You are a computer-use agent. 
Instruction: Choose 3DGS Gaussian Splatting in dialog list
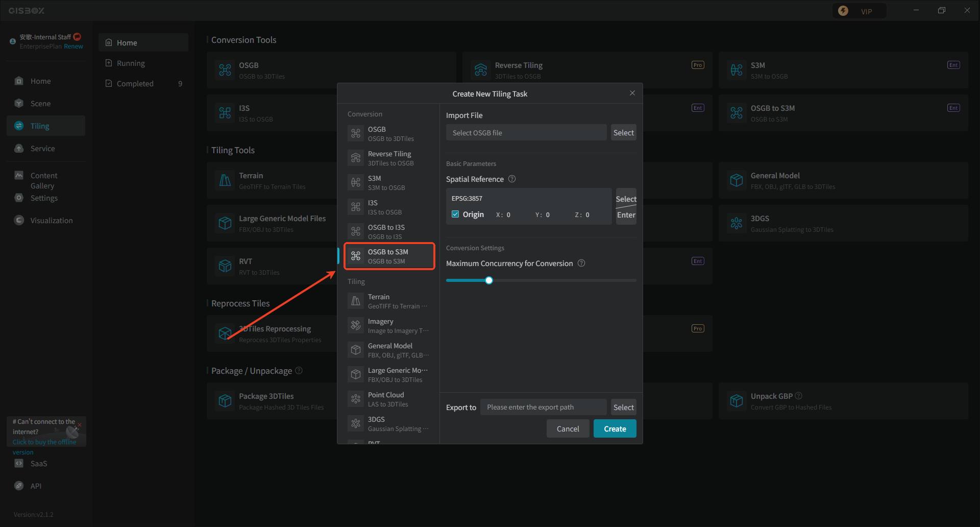coord(389,424)
